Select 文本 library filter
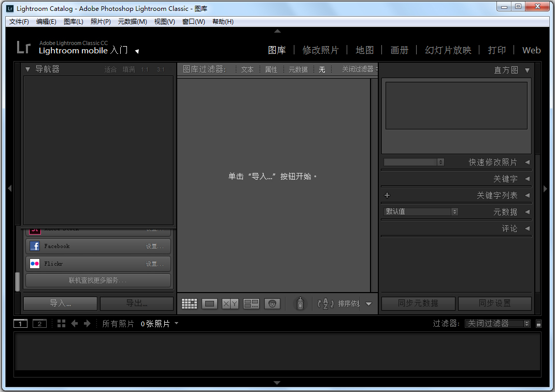This screenshot has height=392, width=555. pyautogui.click(x=247, y=69)
